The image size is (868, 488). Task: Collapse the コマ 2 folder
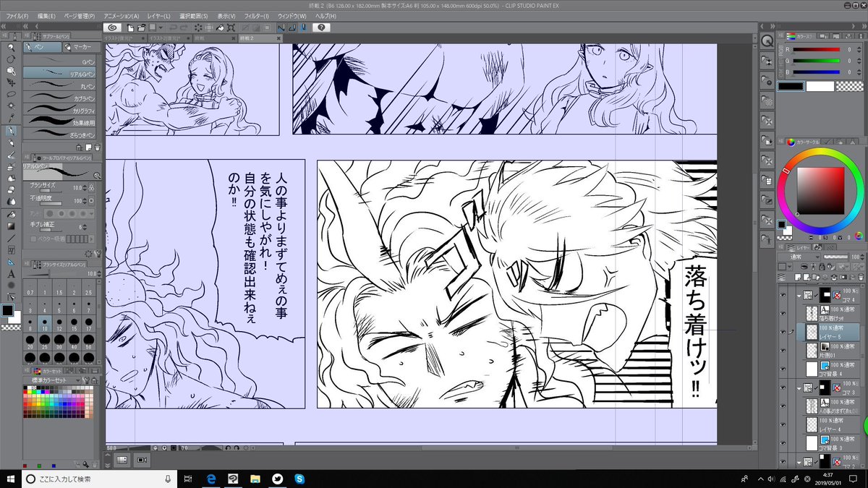click(x=799, y=462)
